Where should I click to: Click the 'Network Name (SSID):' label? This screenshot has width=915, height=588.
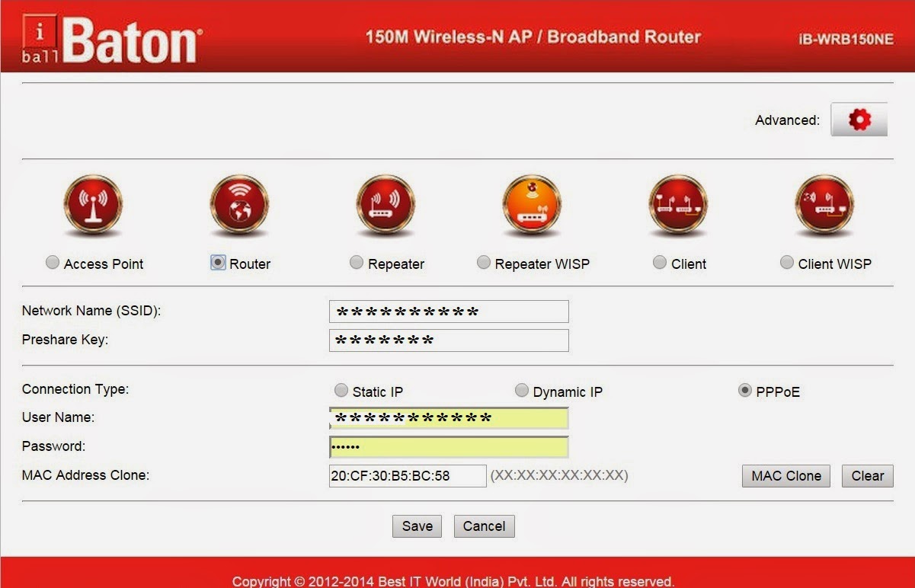91,311
